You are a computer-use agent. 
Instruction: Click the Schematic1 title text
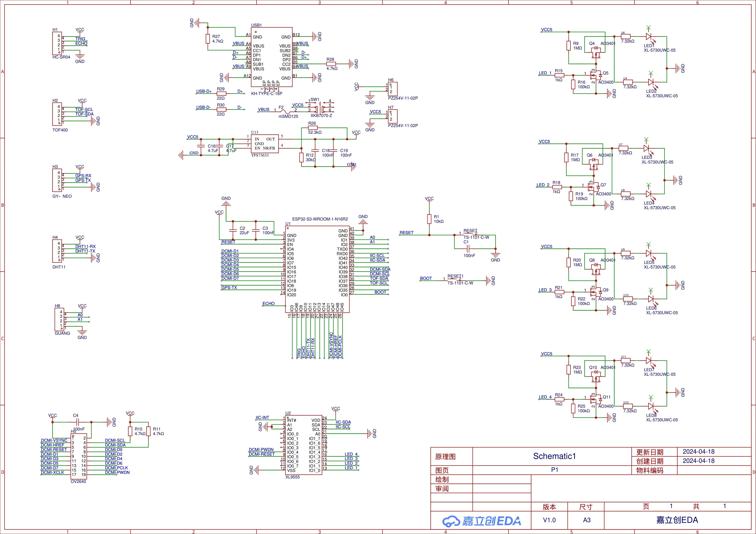(x=554, y=456)
